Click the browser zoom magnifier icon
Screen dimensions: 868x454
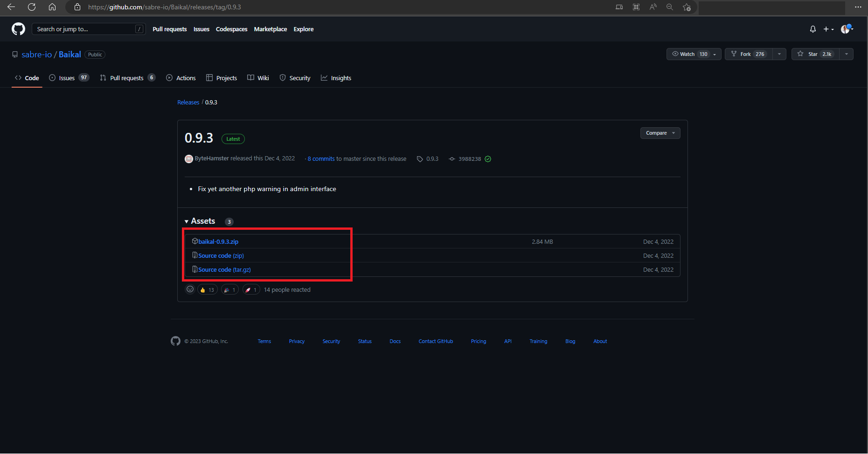click(670, 7)
